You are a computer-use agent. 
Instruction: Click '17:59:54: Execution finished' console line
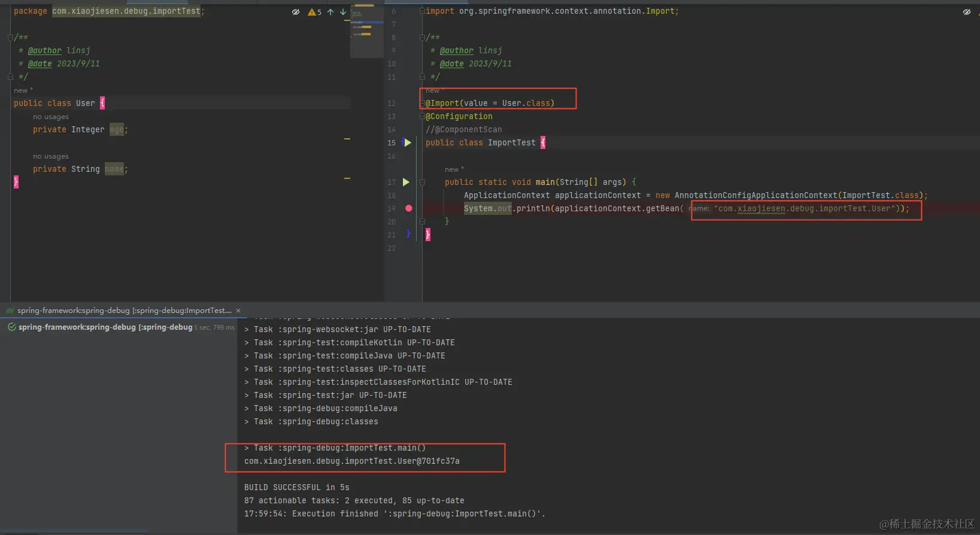[395, 513]
